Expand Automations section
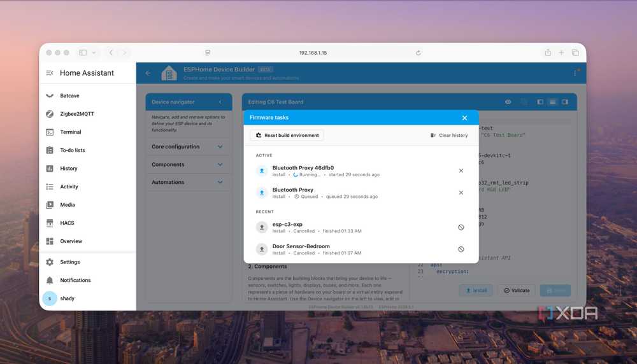This screenshot has width=637, height=364. point(189,182)
